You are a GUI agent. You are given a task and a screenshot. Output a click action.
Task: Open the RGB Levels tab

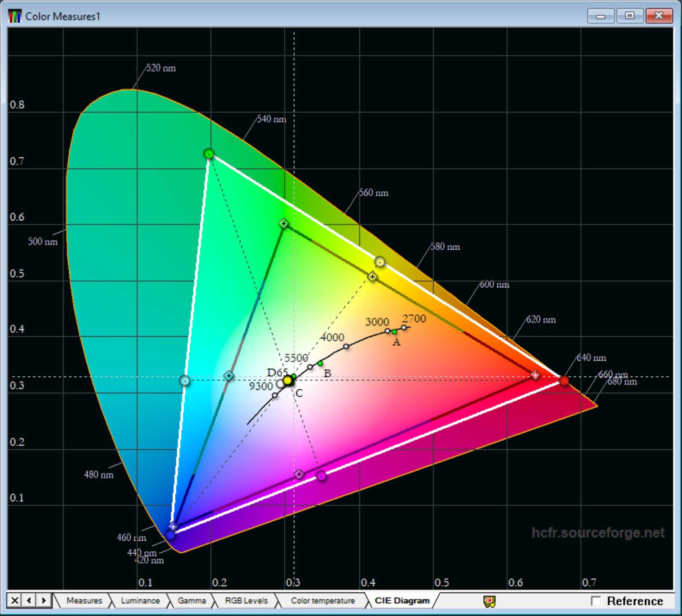coord(246,601)
